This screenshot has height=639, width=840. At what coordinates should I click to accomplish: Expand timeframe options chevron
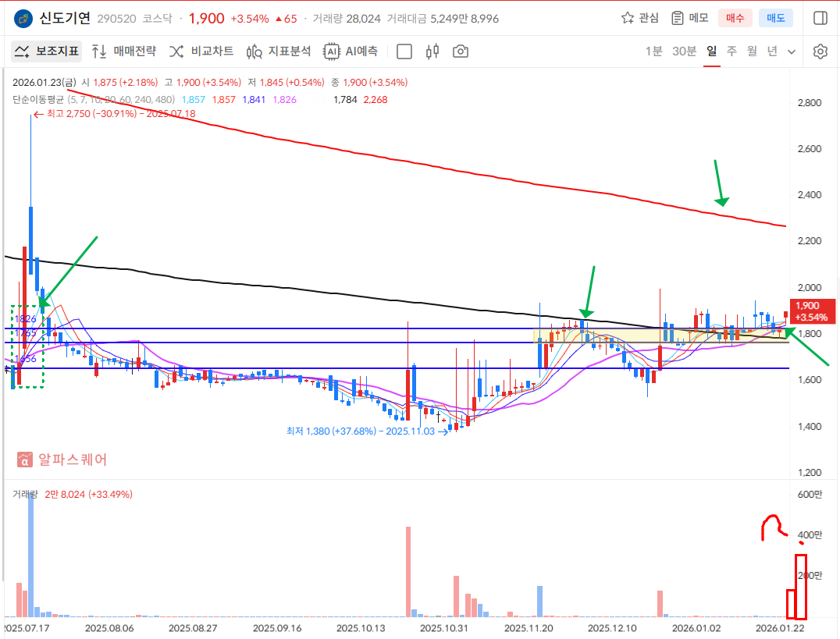792,51
